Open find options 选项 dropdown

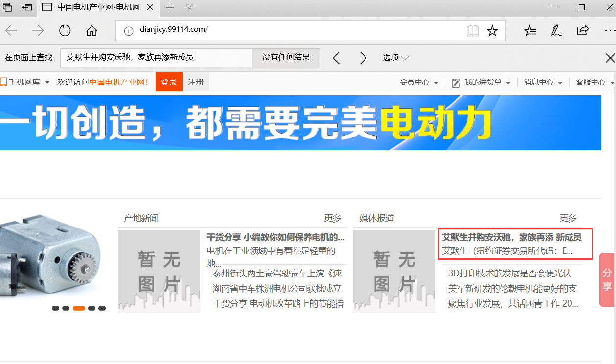395,58
